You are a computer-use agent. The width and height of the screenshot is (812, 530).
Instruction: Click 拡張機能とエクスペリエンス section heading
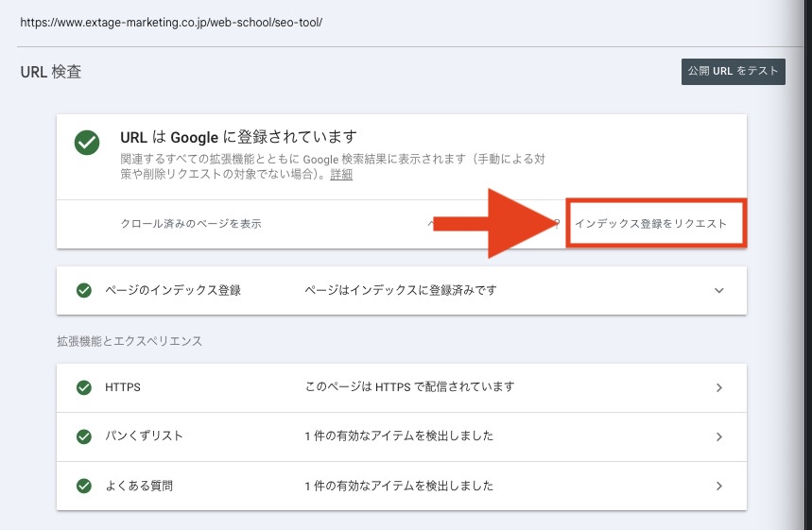(x=130, y=341)
